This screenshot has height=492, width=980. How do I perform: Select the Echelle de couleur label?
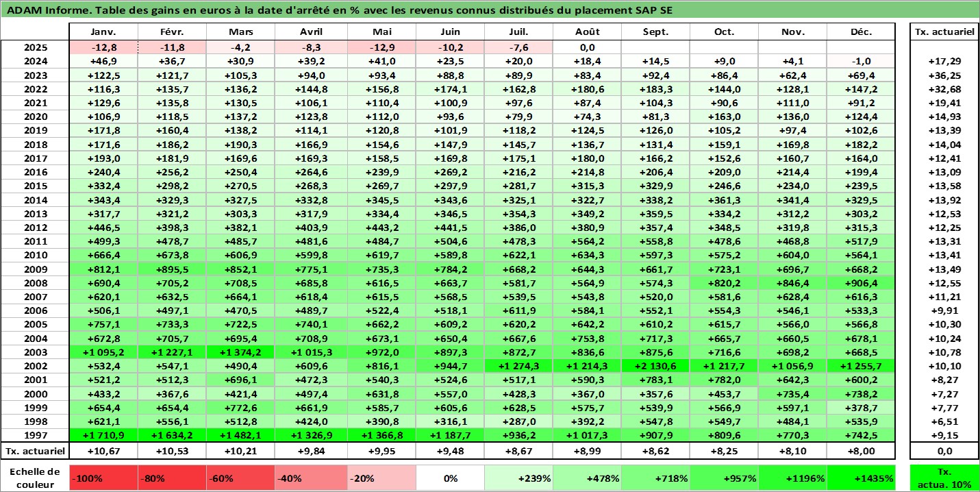point(35,478)
